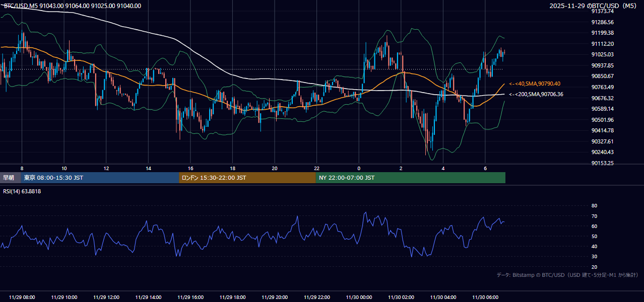Click price axis value 91373.74
This screenshot has height=302, width=644.
[602, 11]
